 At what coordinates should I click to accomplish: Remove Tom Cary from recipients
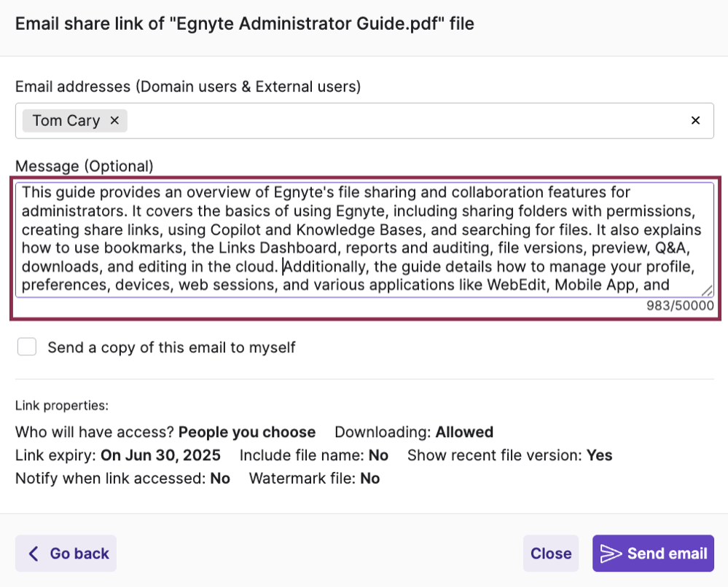(x=114, y=121)
